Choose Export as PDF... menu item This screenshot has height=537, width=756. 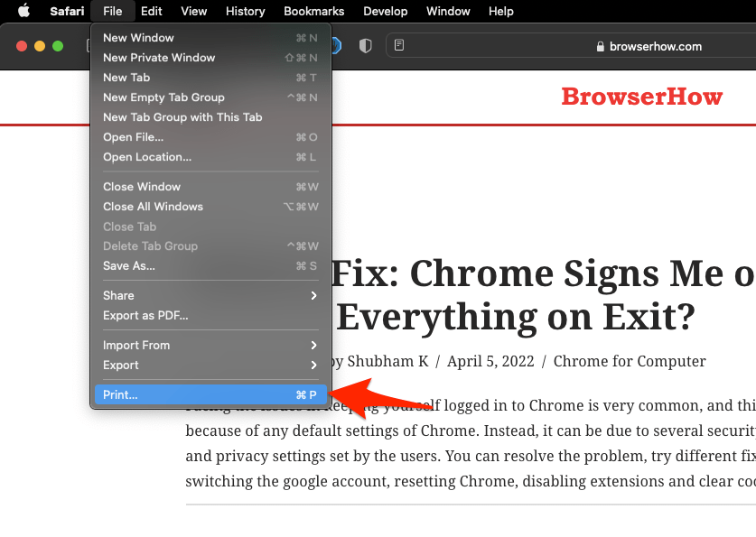[x=210, y=316]
